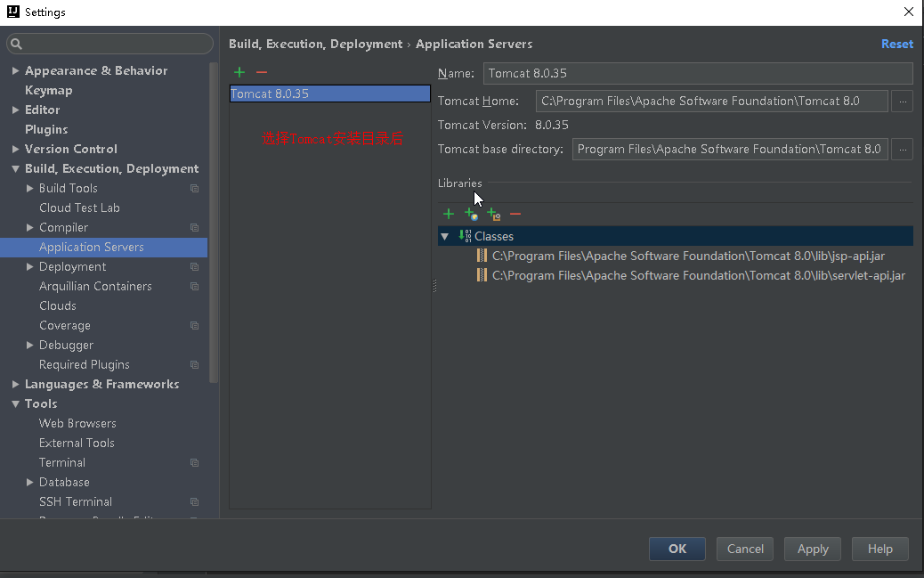This screenshot has width=924, height=578.
Task: Browse for Tomcat Home directory
Action: click(903, 101)
